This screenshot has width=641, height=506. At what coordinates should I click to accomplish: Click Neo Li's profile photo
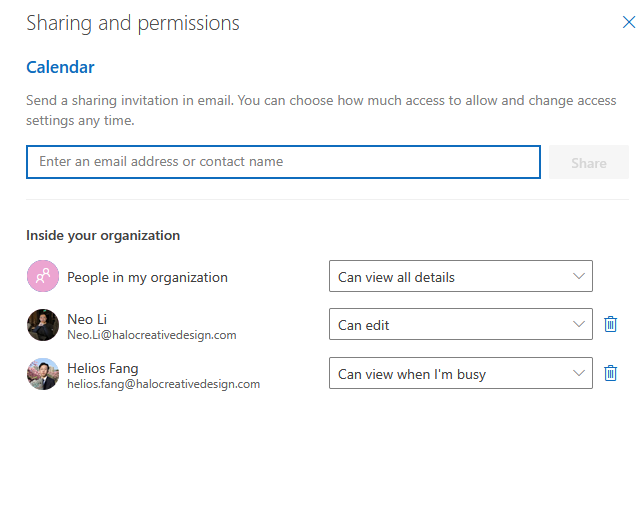click(43, 325)
